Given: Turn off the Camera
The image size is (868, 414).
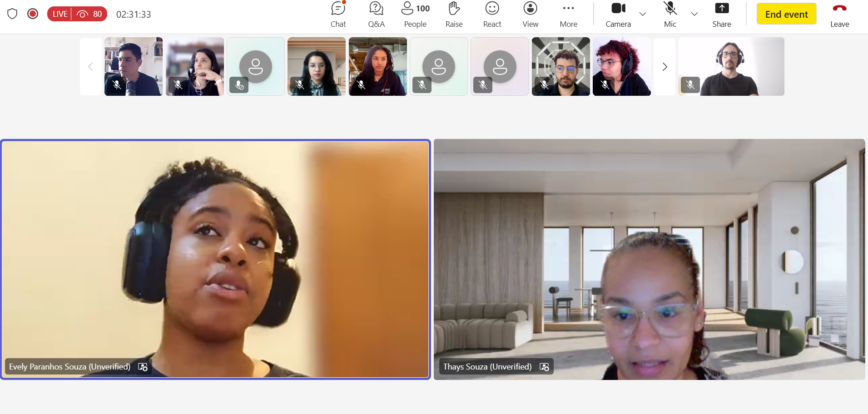Looking at the screenshot, I should (618, 15).
